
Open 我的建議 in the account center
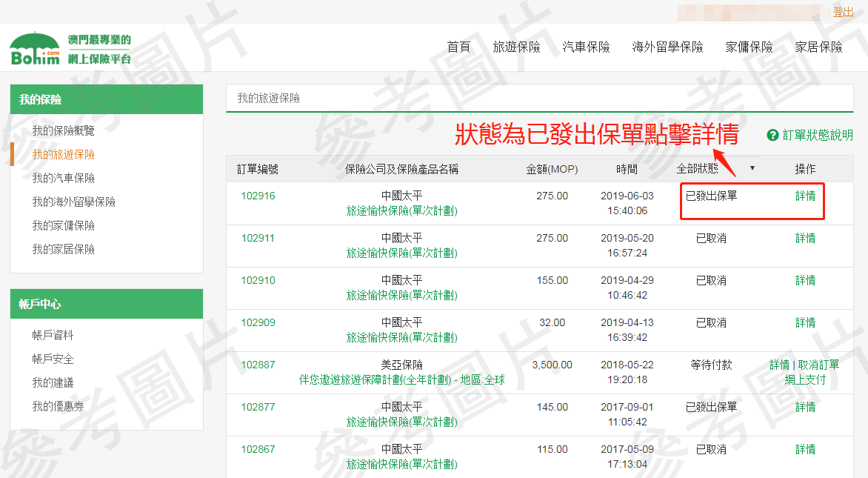tap(53, 382)
